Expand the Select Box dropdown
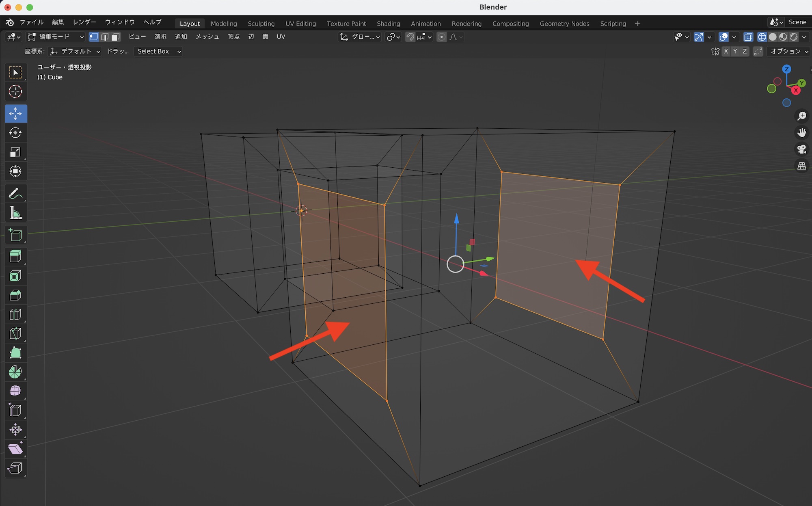The image size is (812, 506). (158, 51)
